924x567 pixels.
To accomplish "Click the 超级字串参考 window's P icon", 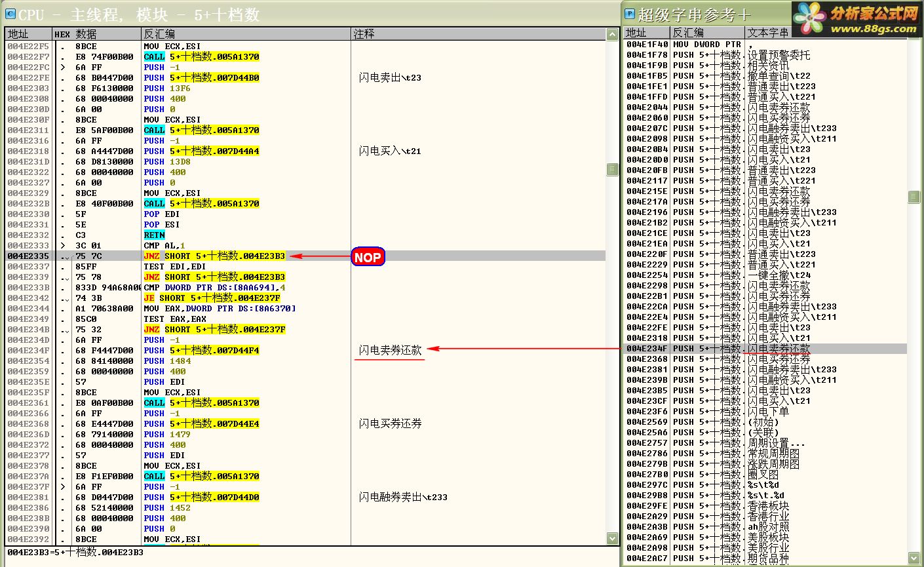I will (x=630, y=14).
